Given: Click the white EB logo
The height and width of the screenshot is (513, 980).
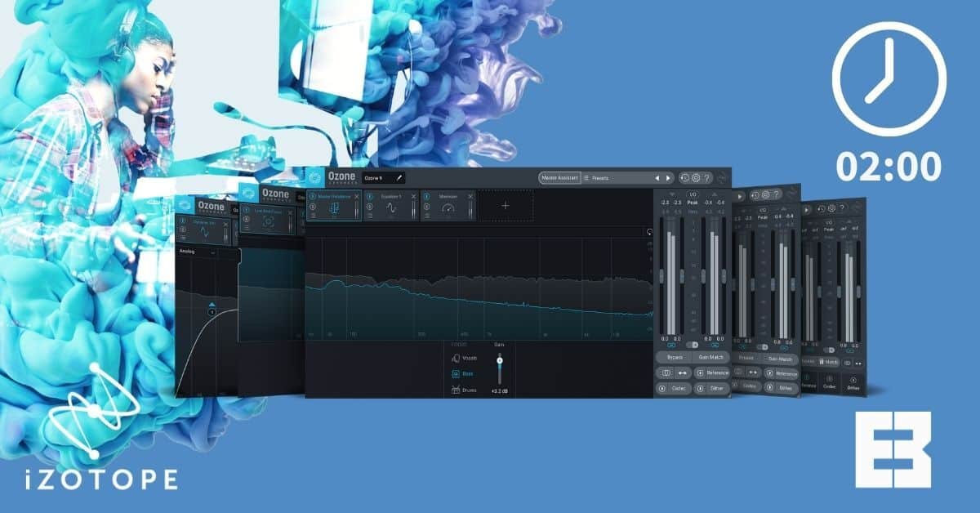Looking at the screenshot, I should point(893,451).
